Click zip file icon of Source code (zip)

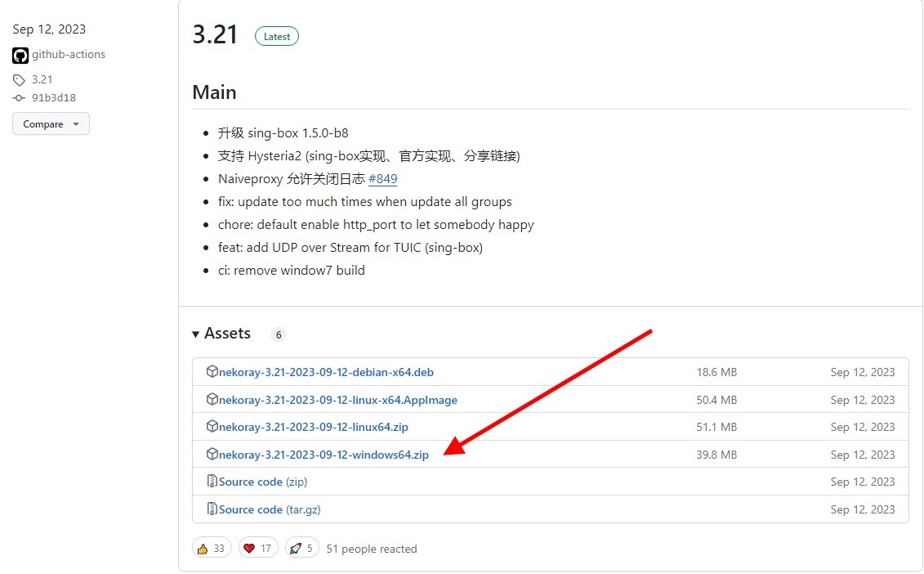click(212, 482)
